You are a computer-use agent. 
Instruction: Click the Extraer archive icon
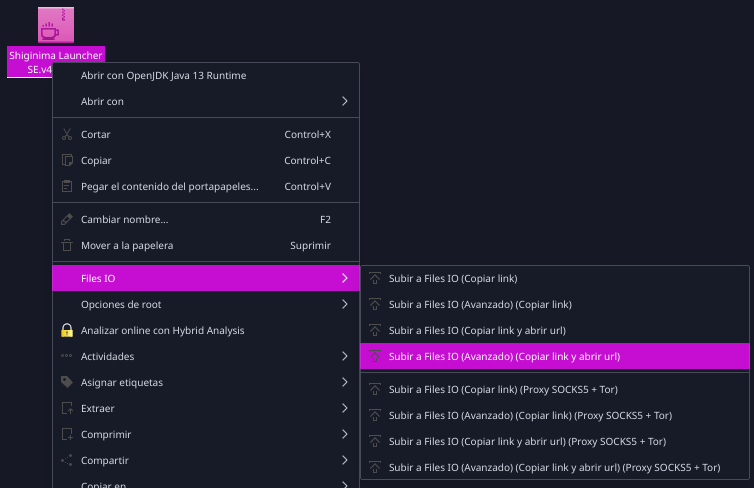(x=67, y=408)
